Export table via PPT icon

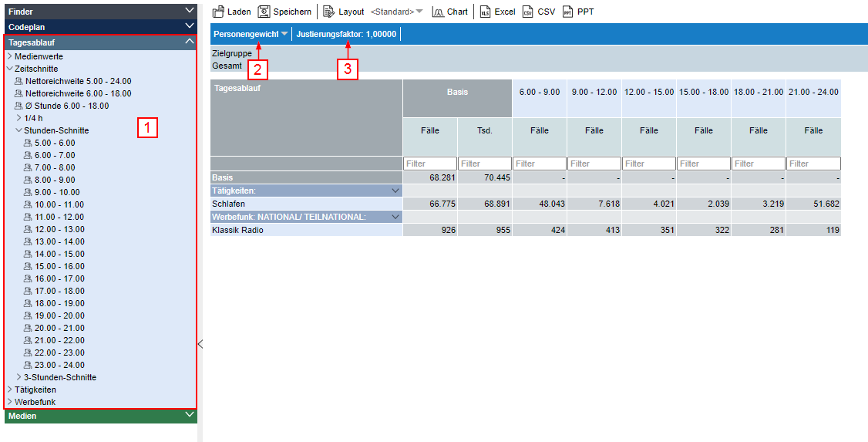click(567, 12)
